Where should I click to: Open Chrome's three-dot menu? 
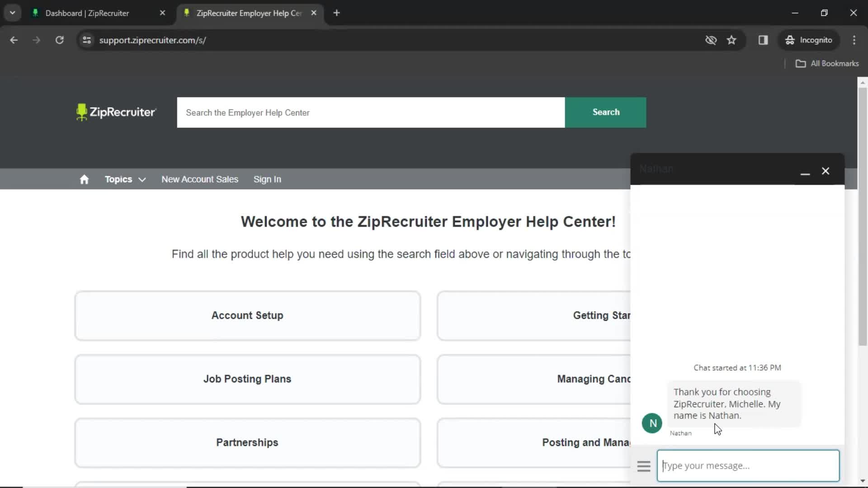(854, 40)
